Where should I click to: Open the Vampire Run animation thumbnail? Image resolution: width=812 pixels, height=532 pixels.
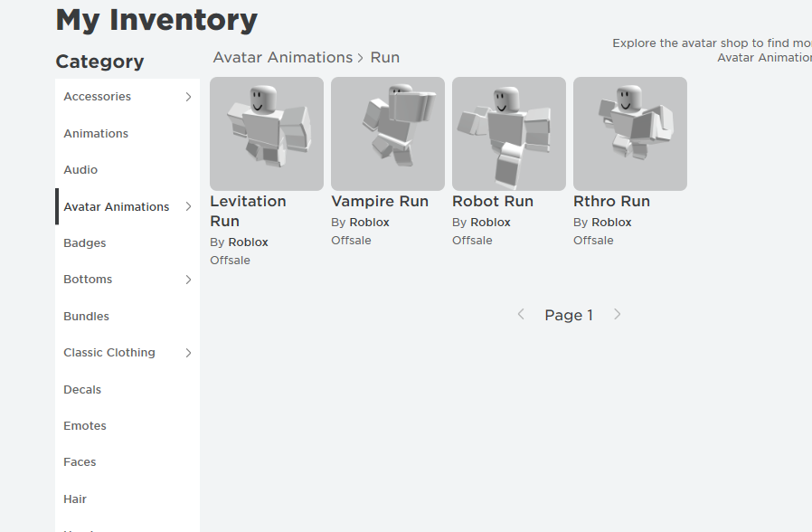pos(387,133)
